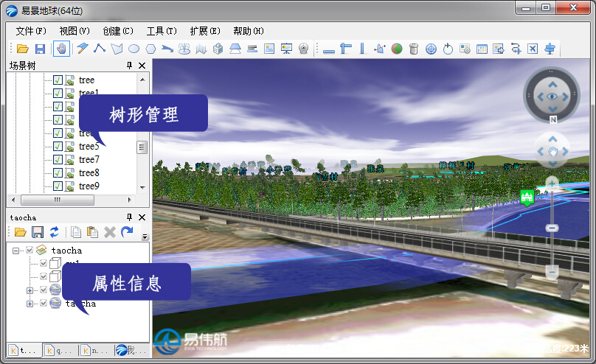
Task: Open the flight path route tool
Action: [516, 49]
